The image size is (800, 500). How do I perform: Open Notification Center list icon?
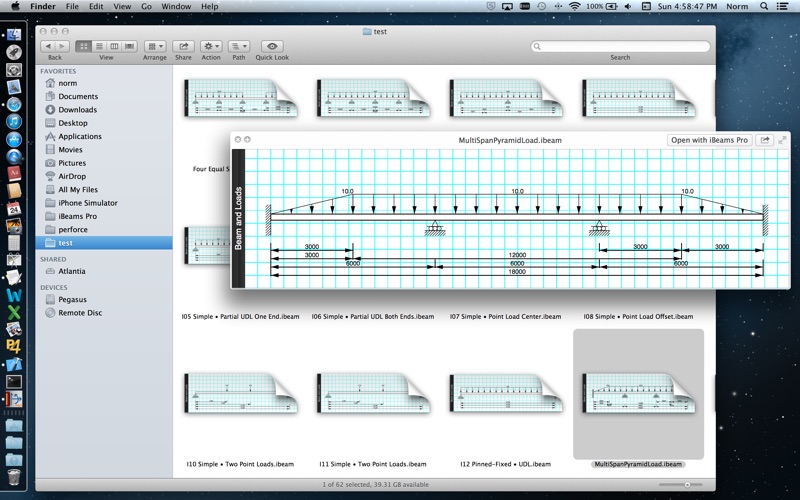point(782,6)
